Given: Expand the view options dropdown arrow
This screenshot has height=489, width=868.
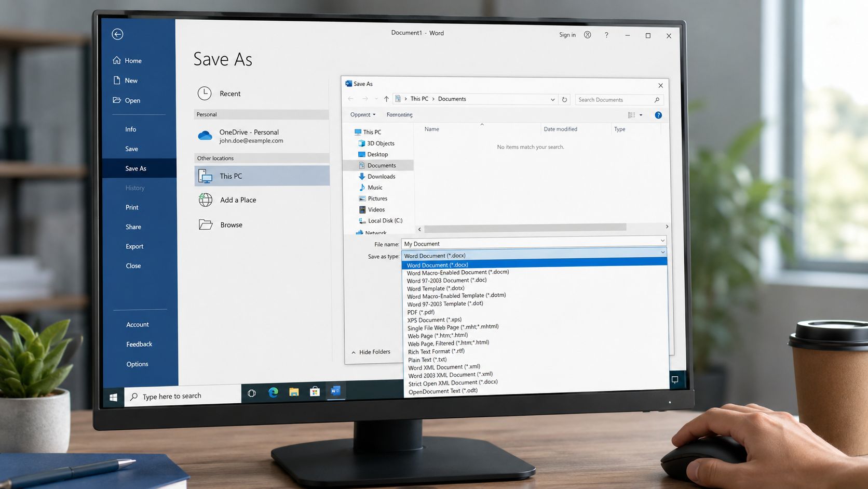Looking at the screenshot, I should click(641, 115).
